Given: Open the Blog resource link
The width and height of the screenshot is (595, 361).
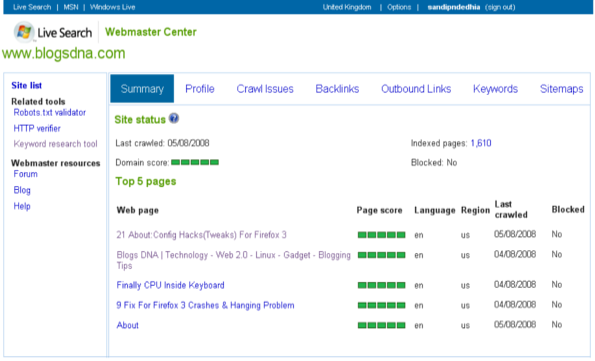Looking at the screenshot, I should (22, 190).
